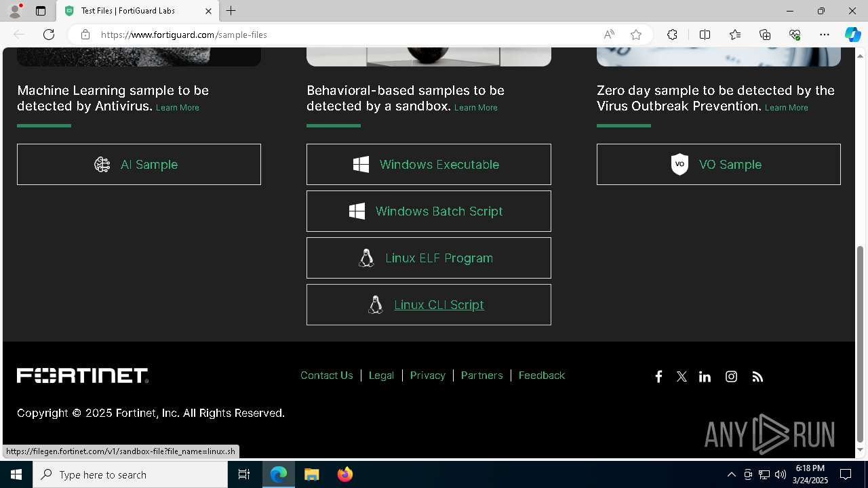Open Task View on taskbar
The height and width of the screenshot is (488, 868).
coord(244,474)
